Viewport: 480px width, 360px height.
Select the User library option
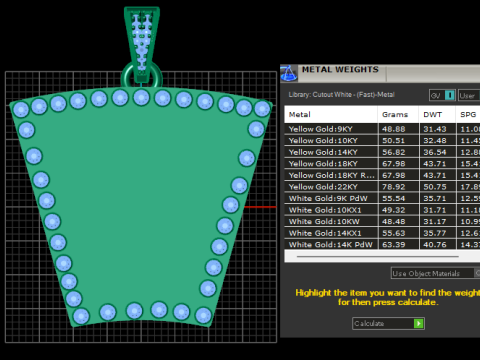(x=469, y=96)
